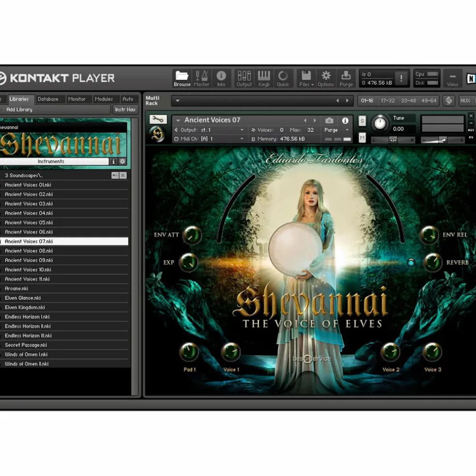The height and width of the screenshot is (476, 476).
Task: Open the Output mixer icon
Action: 244,78
